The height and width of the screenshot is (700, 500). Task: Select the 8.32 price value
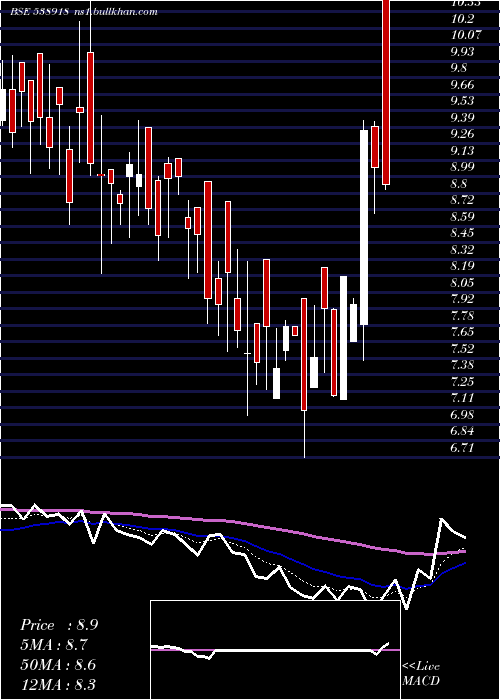click(x=462, y=250)
